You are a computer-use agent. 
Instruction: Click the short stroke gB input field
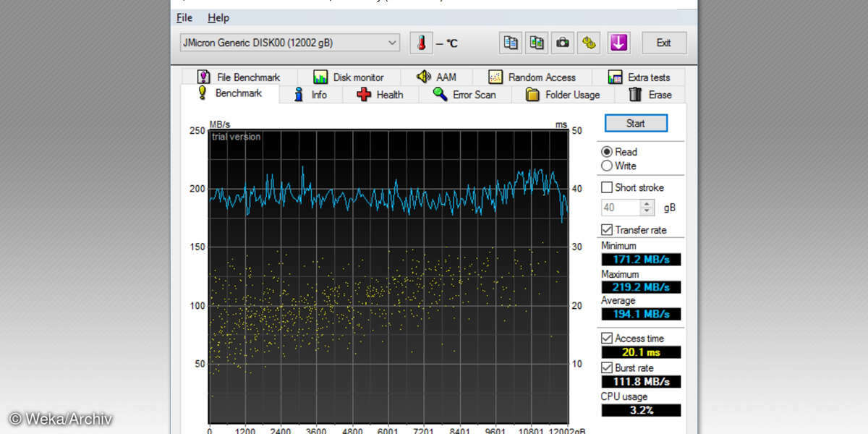click(x=620, y=208)
